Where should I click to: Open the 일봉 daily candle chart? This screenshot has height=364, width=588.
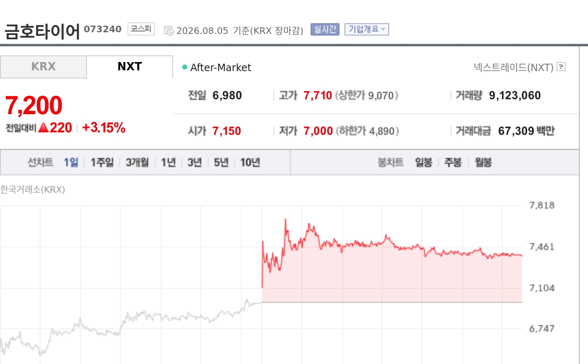(424, 162)
